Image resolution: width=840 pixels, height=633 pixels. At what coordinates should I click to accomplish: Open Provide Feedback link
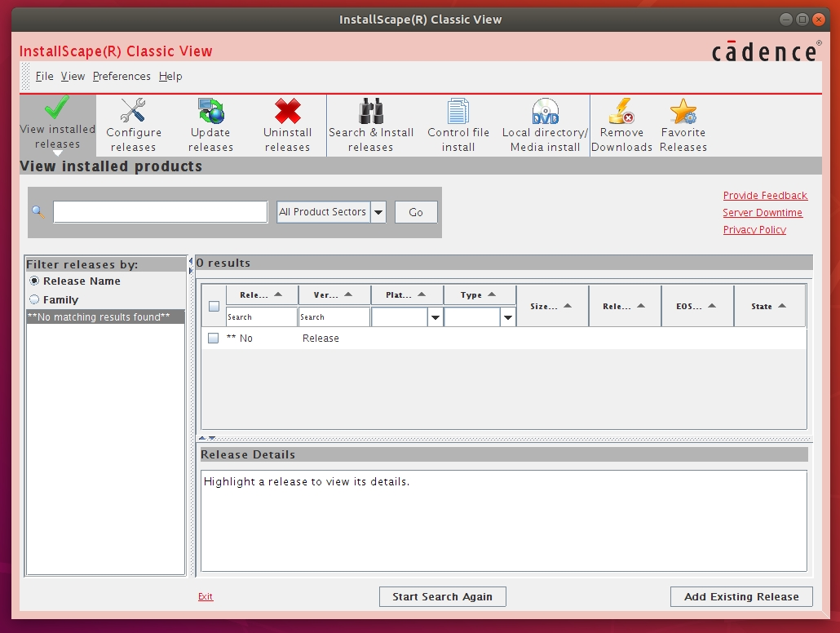coord(765,196)
